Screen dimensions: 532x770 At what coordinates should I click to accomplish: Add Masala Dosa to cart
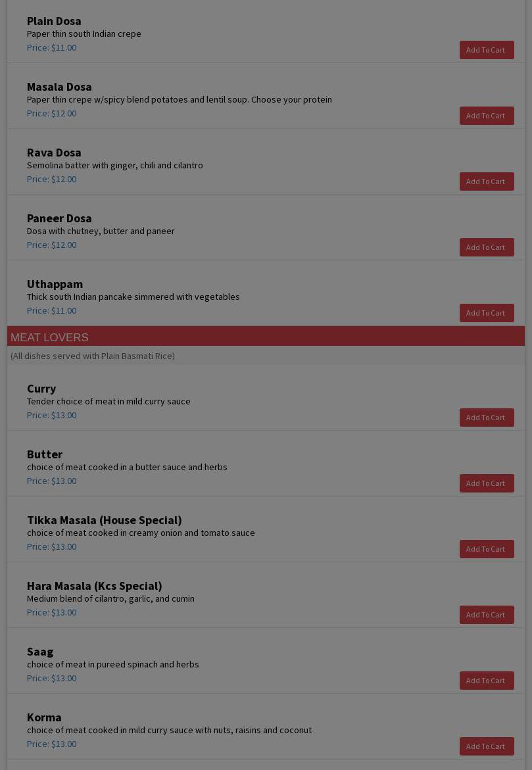(486, 116)
